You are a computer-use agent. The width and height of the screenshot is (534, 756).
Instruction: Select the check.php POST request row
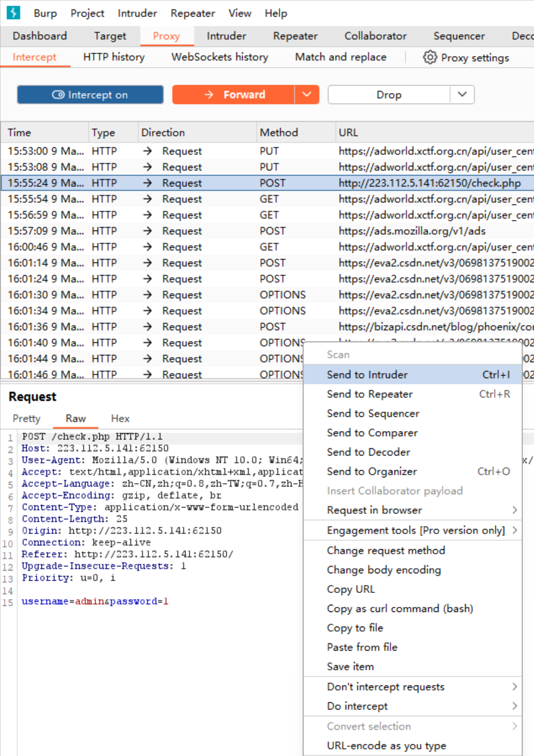[267, 183]
